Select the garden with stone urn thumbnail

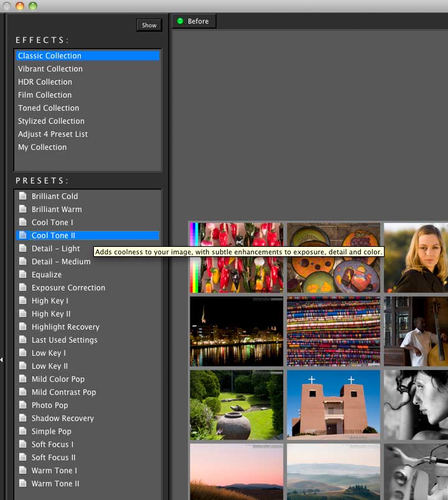click(236, 405)
